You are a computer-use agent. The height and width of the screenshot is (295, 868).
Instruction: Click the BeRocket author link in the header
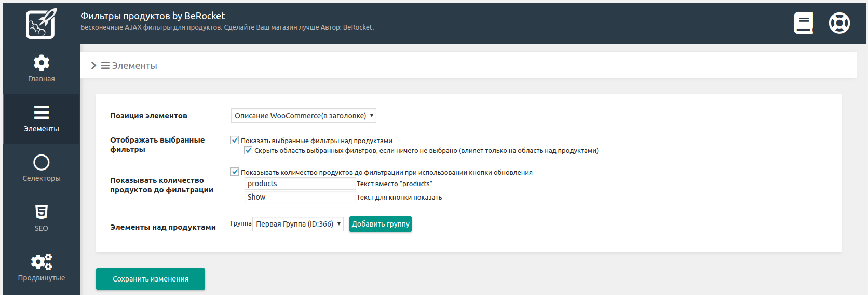click(x=358, y=27)
